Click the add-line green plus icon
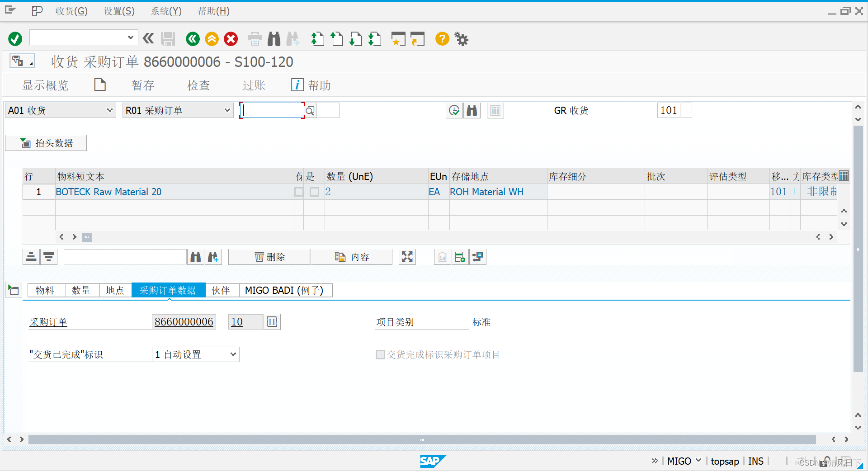The height and width of the screenshot is (471, 868). point(460,257)
